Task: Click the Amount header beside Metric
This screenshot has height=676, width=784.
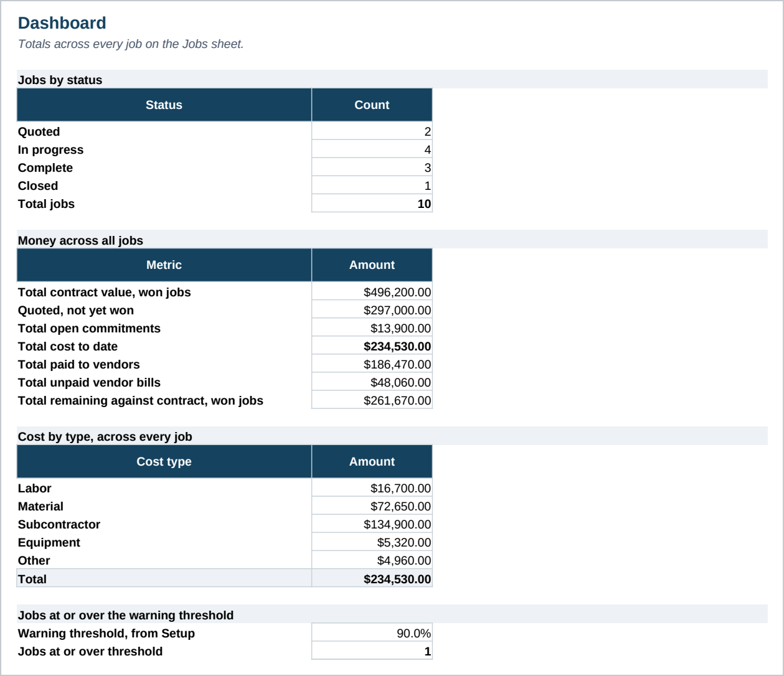Action: click(372, 265)
